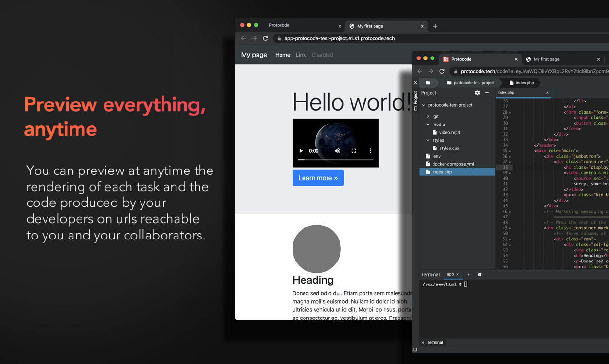Screen dimensions: 609x364
Task: Click lock icon in rear window address bar
Action: coord(278,38)
